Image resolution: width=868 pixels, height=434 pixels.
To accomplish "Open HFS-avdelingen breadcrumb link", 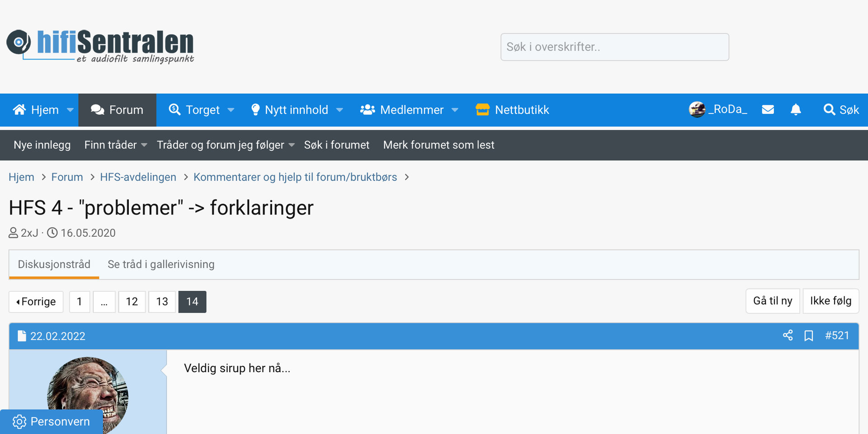I will [138, 177].
